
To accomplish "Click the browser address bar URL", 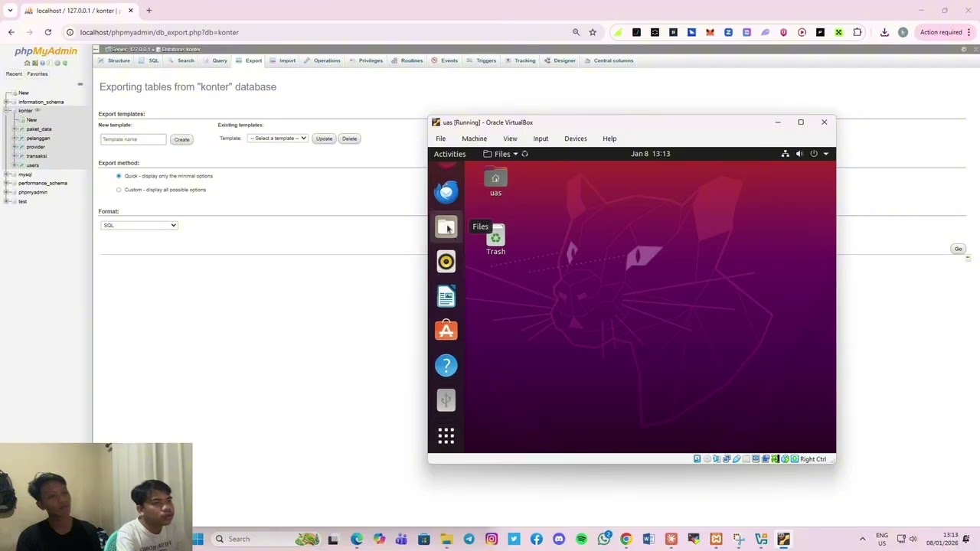I will coord(159,32).
